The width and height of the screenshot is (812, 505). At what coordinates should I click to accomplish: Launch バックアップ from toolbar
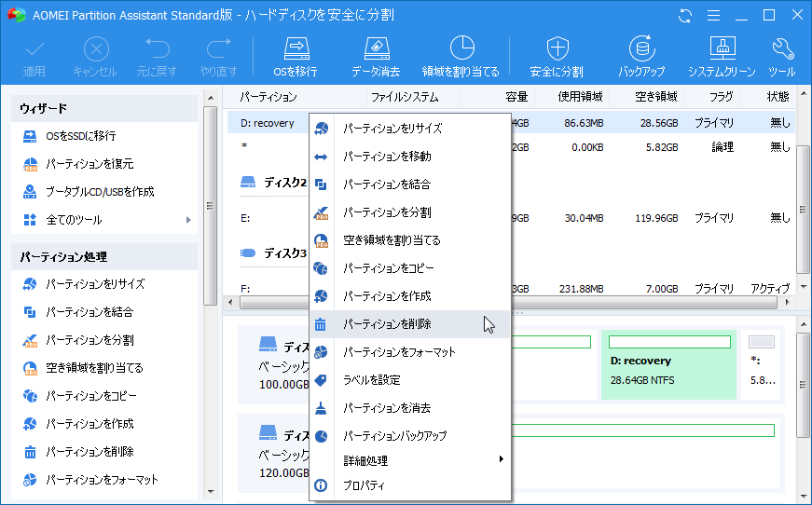pyautogui.click(x=641, y=57)
